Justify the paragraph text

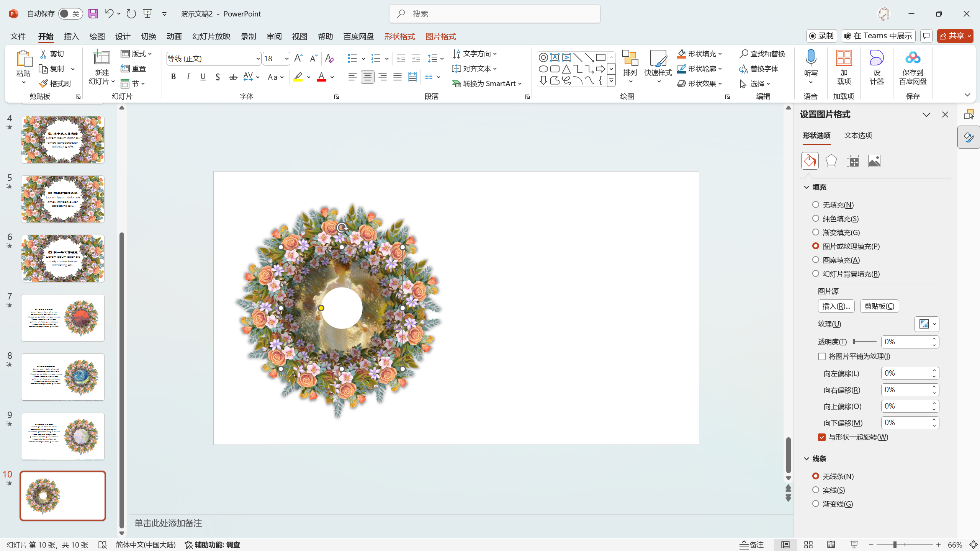[397, 77]
